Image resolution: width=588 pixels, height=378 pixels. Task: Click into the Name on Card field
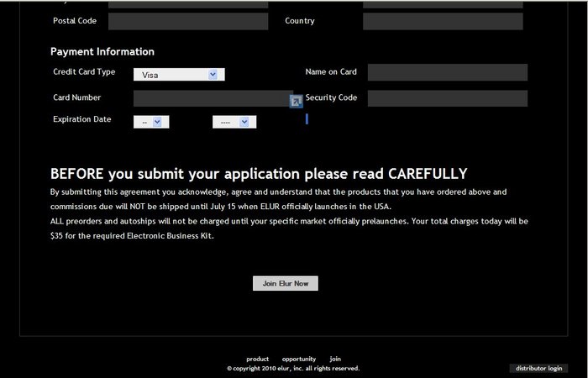click(447, 72)
